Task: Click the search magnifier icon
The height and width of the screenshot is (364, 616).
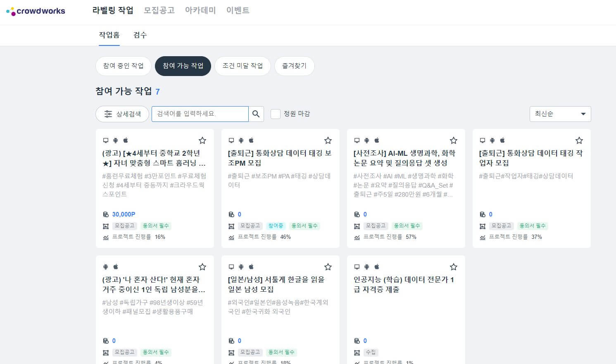Action: (256, 114)
